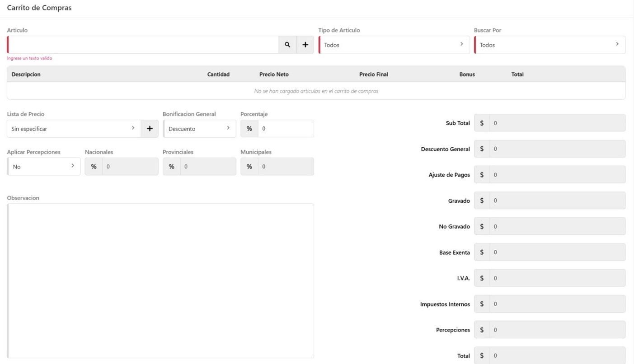Open the Tipo de Articulo dropdown

394,45
